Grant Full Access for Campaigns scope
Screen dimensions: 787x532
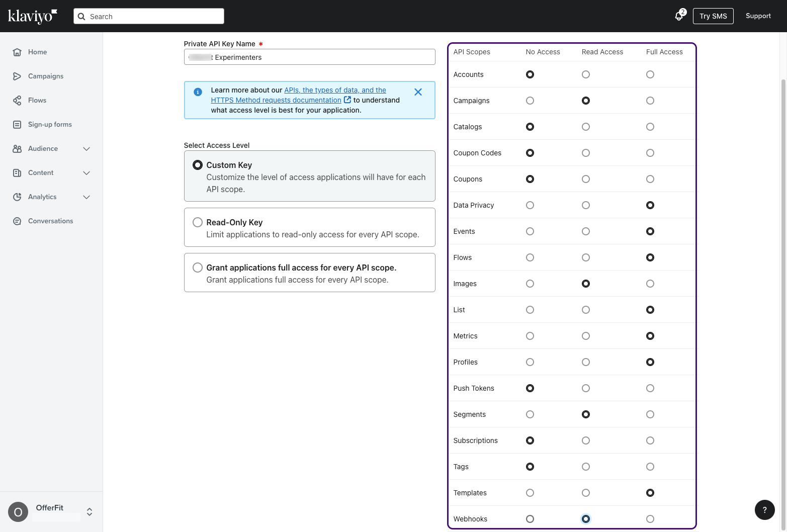click(650, 100)
